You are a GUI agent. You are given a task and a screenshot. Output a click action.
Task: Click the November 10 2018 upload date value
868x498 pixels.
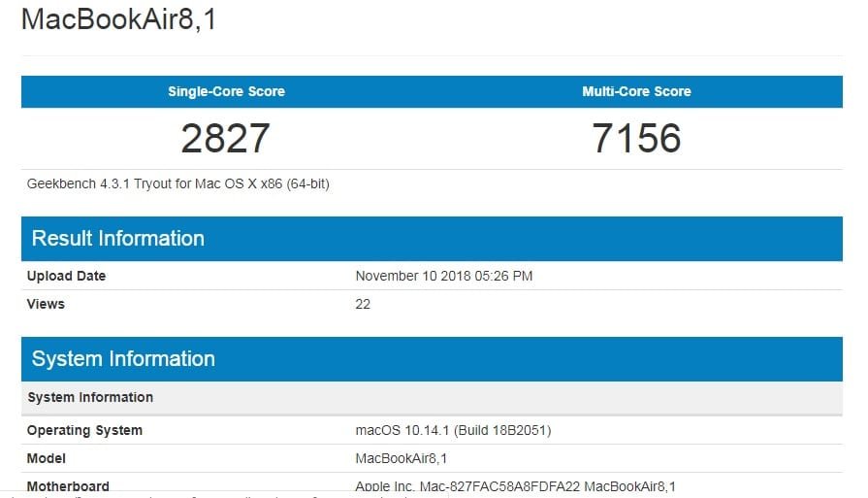click(x=443, y=276)
